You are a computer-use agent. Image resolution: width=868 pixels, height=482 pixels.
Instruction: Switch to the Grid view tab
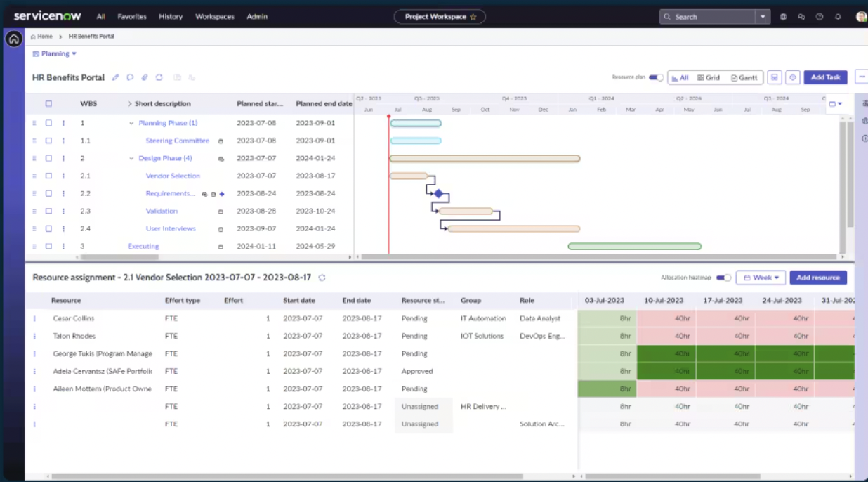pos(709,77)
